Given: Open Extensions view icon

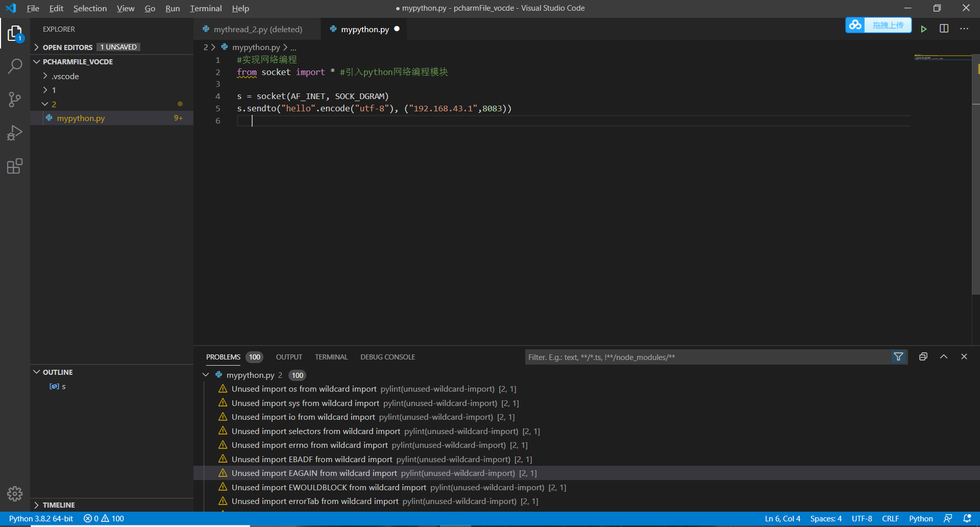Looking at the screenshot, I should coord(15,166).
